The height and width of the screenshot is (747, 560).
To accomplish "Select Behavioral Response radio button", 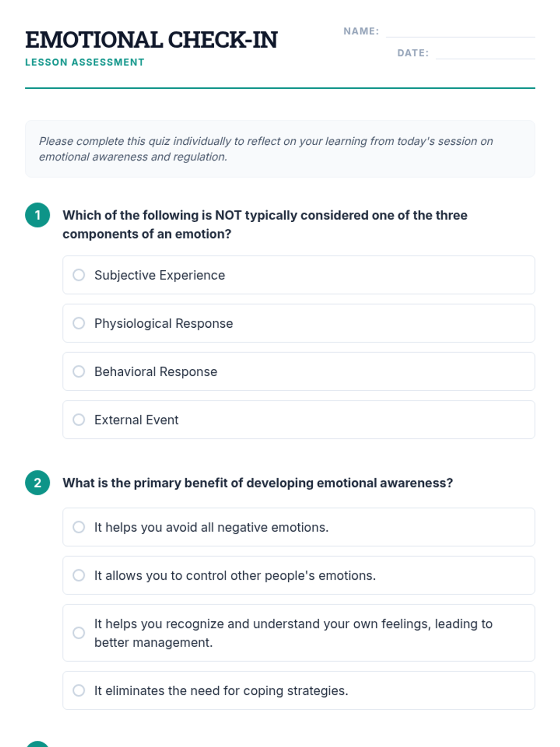I will click(79, 371).
